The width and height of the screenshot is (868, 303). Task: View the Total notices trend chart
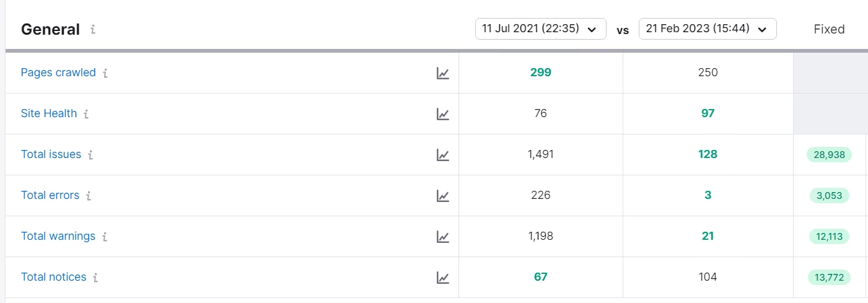pyautogui.click(x=442, y=278)
